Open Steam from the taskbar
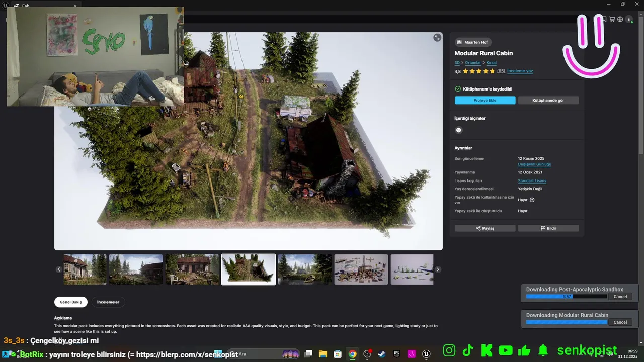Screen dimensions: 644x362 click(382, 354)
